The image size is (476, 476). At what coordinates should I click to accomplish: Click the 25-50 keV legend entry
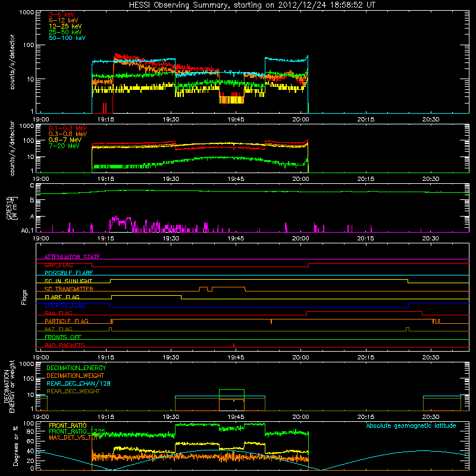[x=65, y=32]
